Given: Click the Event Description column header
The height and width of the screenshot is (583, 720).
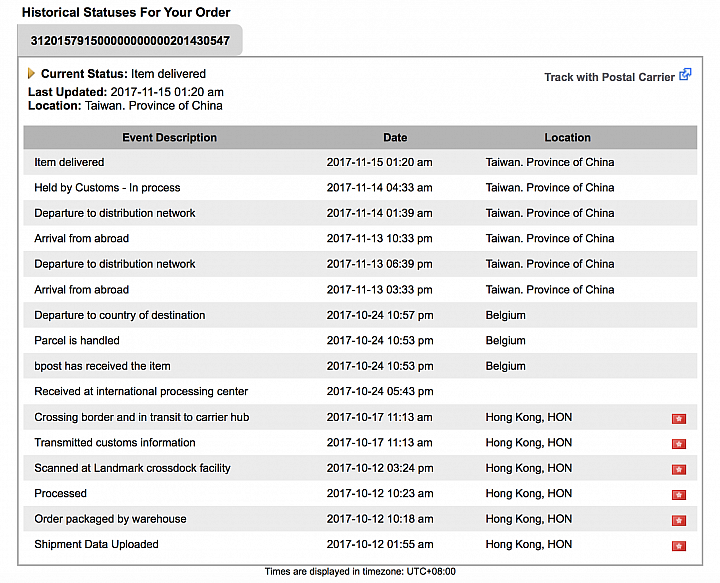Looking at the screenshot, I should tap(169, 137).
